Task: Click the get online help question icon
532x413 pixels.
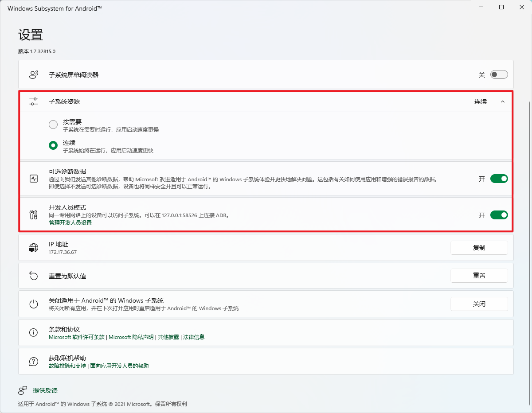Action: pos(34,362)
